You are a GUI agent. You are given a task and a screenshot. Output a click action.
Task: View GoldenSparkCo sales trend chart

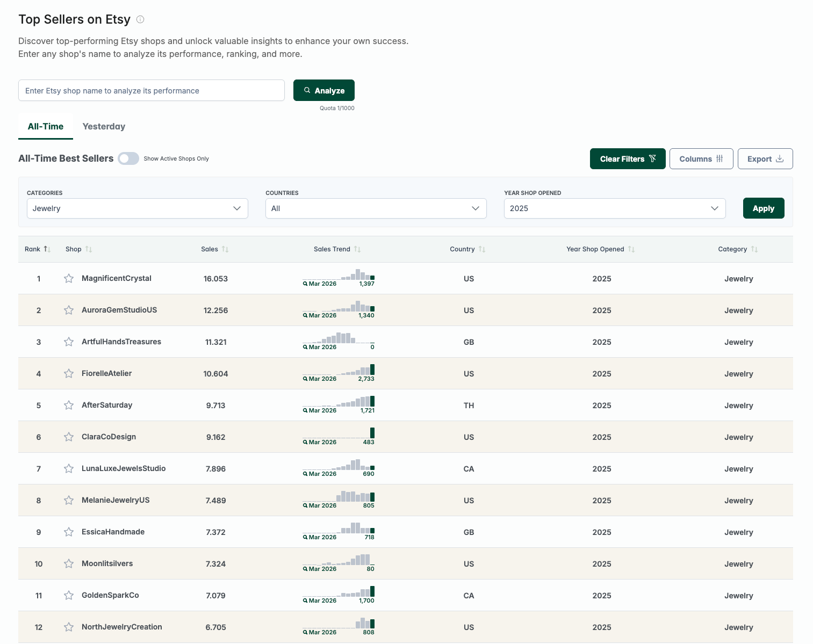tap(339, 595)
